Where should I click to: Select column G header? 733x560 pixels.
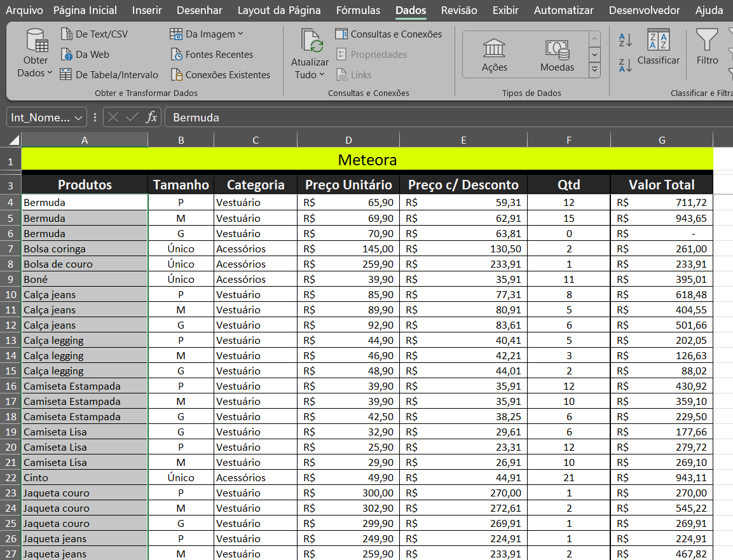click(661, 140)
